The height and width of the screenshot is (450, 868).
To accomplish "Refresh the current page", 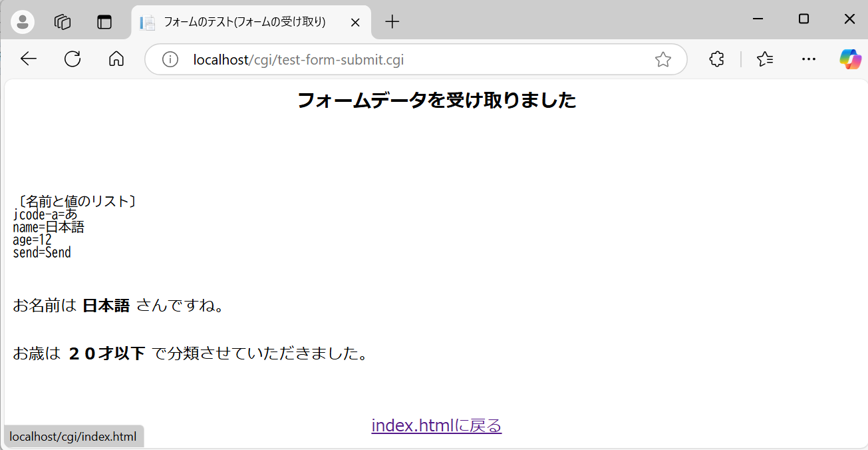I will coord(72,59).
